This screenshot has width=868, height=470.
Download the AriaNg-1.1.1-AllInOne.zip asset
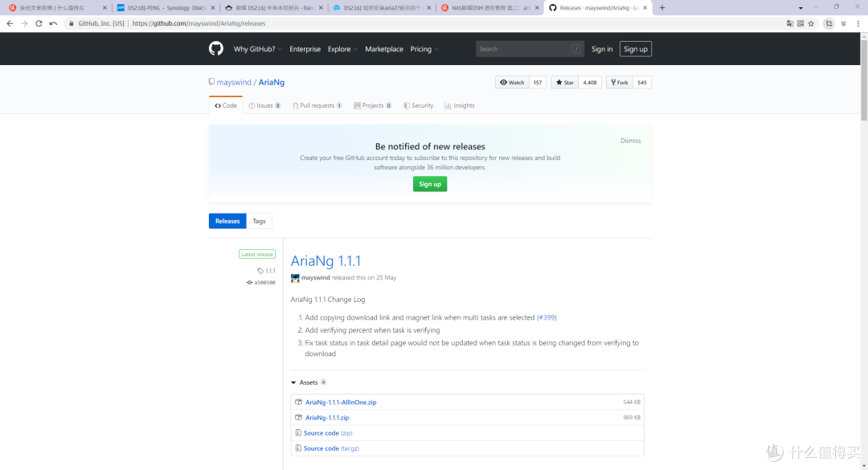342,402
